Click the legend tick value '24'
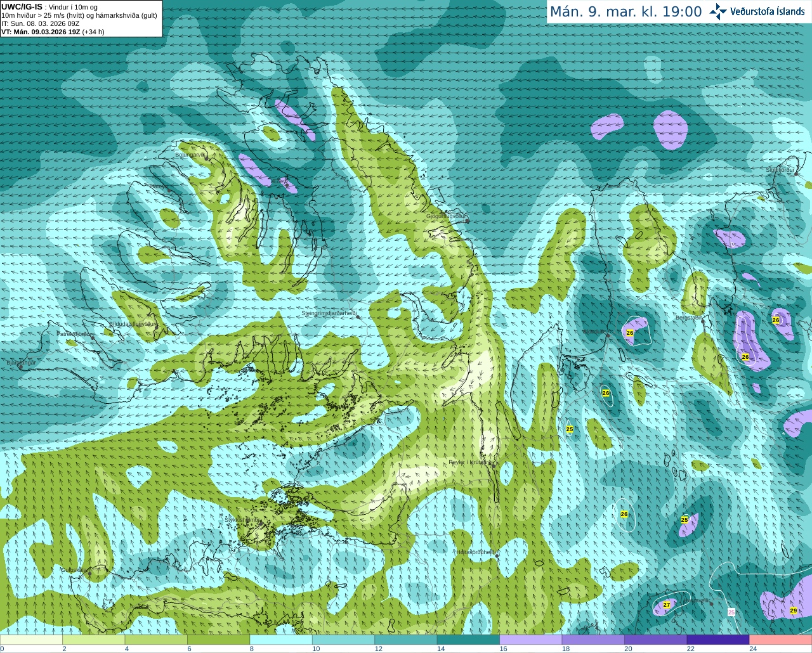 [753, 649]
